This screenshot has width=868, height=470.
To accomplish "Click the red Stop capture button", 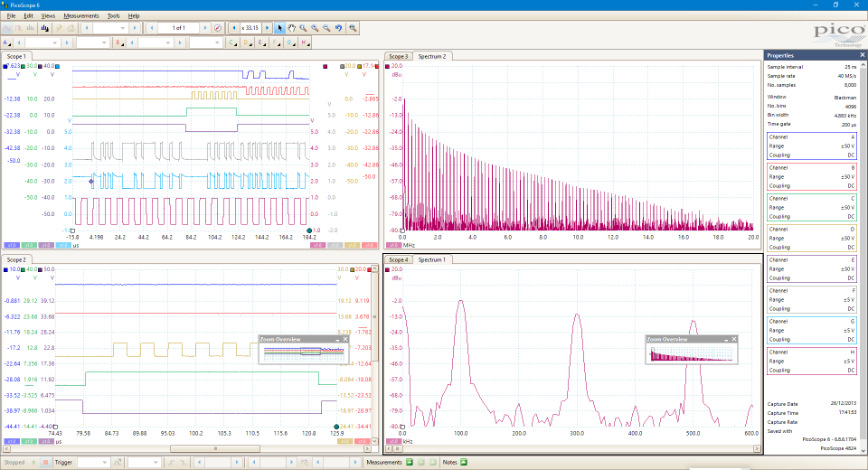I will 45,462.
